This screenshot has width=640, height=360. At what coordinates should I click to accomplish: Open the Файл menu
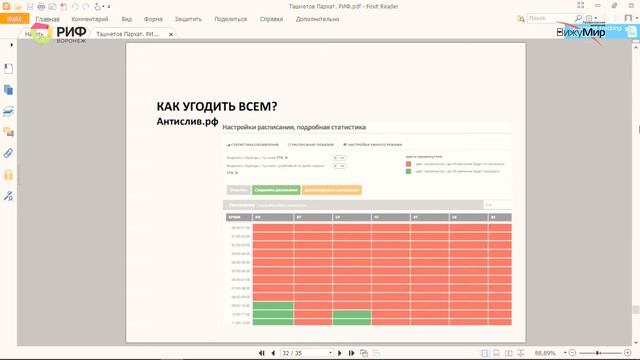point(14,19)
